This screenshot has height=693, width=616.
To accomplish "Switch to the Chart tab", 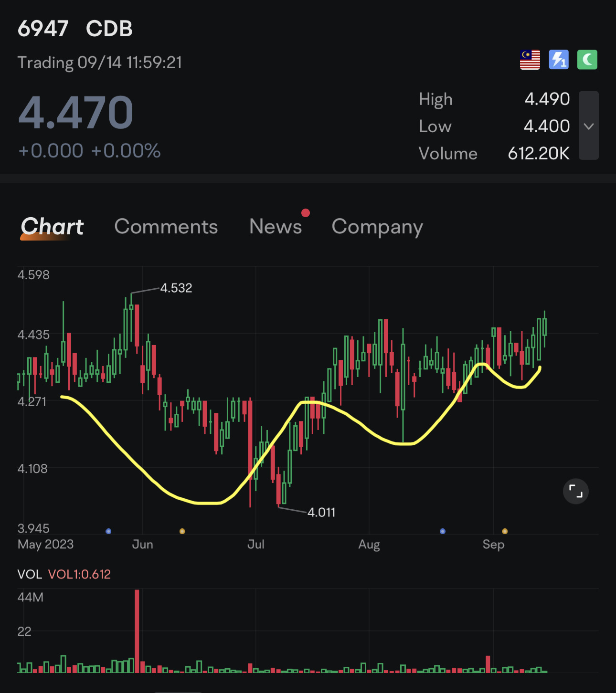I will 52,226.
